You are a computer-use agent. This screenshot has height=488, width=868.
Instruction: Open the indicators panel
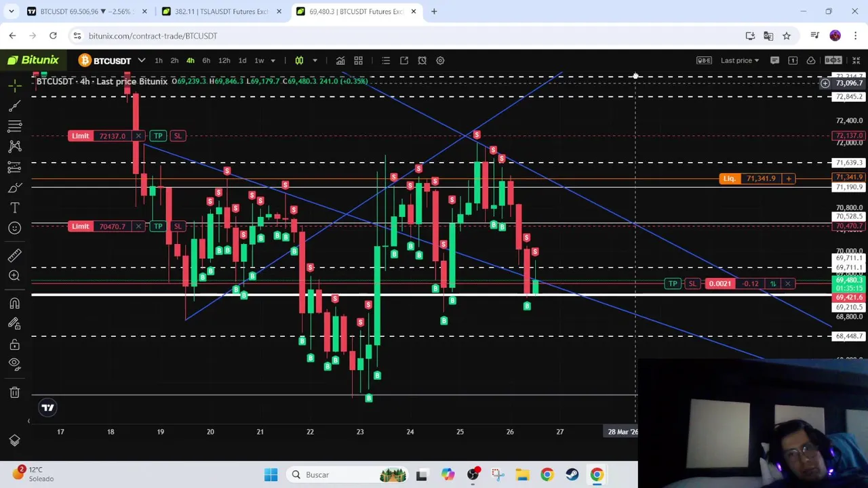(340, 60)
